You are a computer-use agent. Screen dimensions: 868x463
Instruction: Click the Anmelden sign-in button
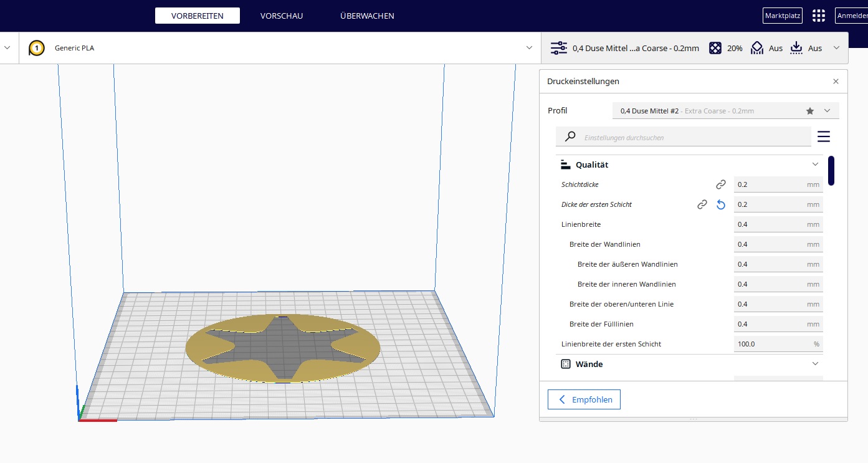click(x=852, y=16)
